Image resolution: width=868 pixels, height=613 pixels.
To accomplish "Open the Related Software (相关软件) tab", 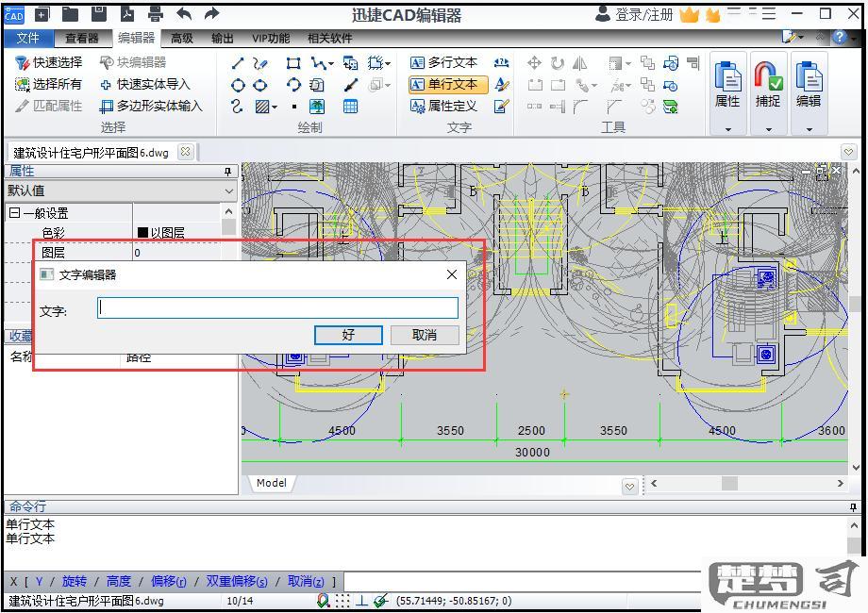I will click(x=330, y=38).
